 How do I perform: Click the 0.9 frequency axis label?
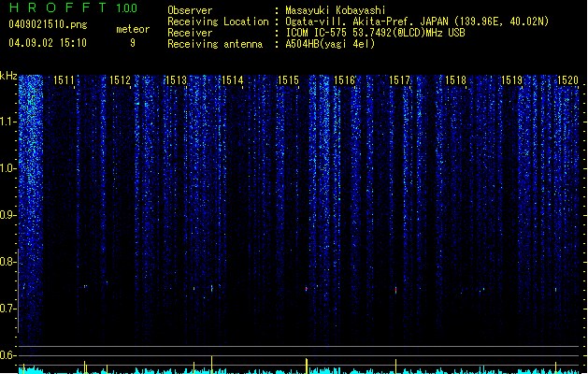tap(8, 215)
